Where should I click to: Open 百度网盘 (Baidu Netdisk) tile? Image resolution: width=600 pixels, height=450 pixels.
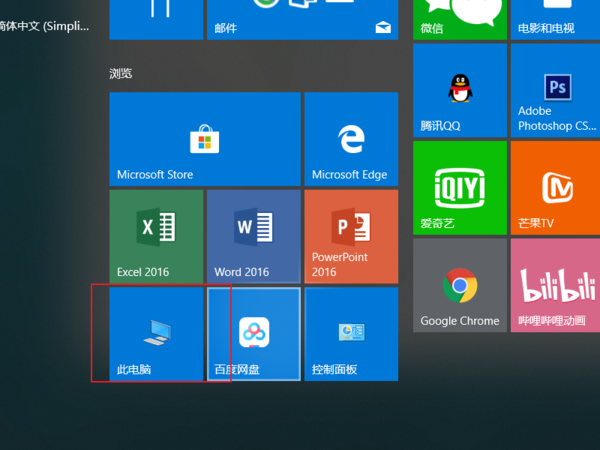click(253, 333)
